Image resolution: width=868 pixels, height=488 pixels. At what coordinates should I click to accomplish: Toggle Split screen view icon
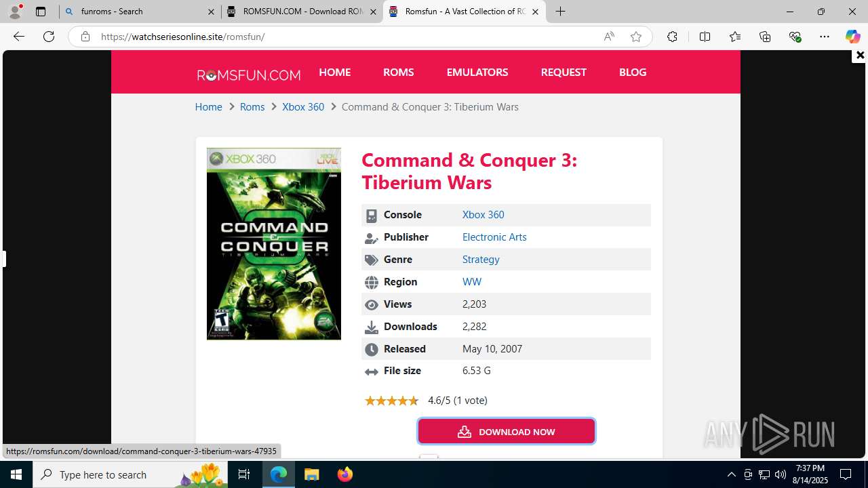[x=705, y=37]
